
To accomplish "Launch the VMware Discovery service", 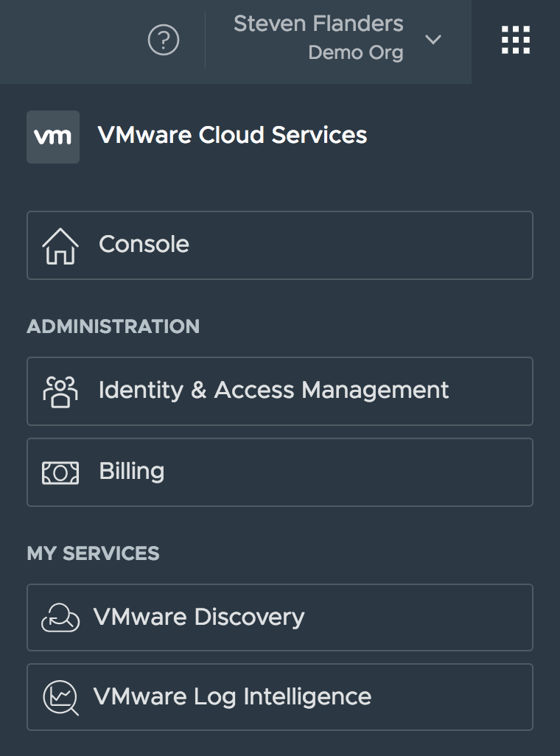I will pyautogui.click(x=280, y=618).
